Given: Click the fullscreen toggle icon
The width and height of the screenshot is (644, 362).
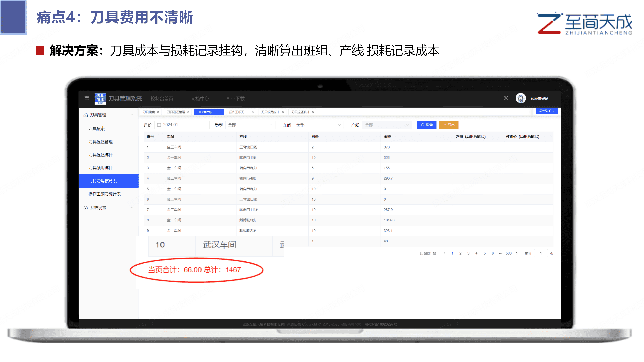Looking at the screenshot, I should [506, 98].
